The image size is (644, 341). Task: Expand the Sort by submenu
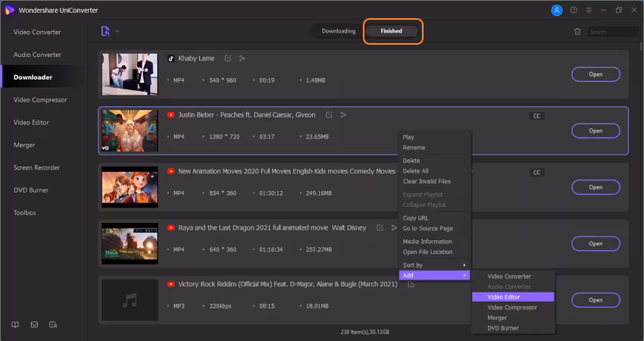click(435, 265)
